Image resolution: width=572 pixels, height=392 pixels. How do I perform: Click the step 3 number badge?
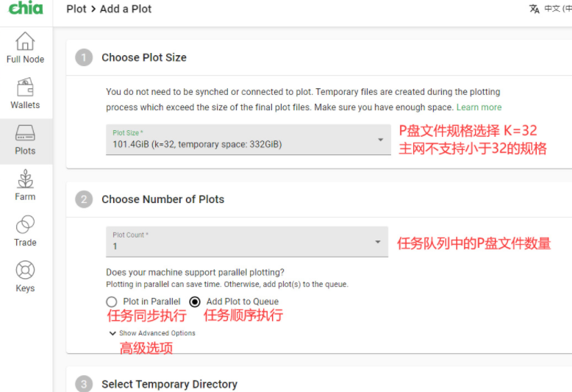[x=84, y=384]
